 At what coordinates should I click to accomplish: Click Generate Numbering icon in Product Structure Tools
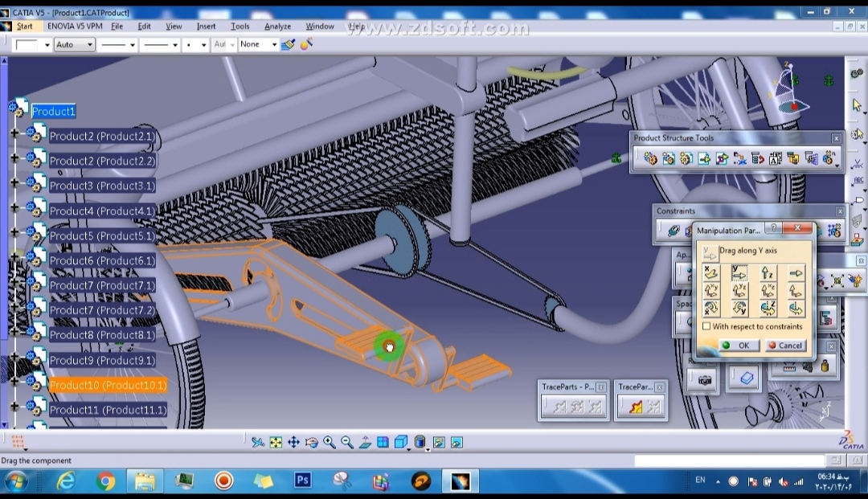pyautogui.click(x=775, y=159)
